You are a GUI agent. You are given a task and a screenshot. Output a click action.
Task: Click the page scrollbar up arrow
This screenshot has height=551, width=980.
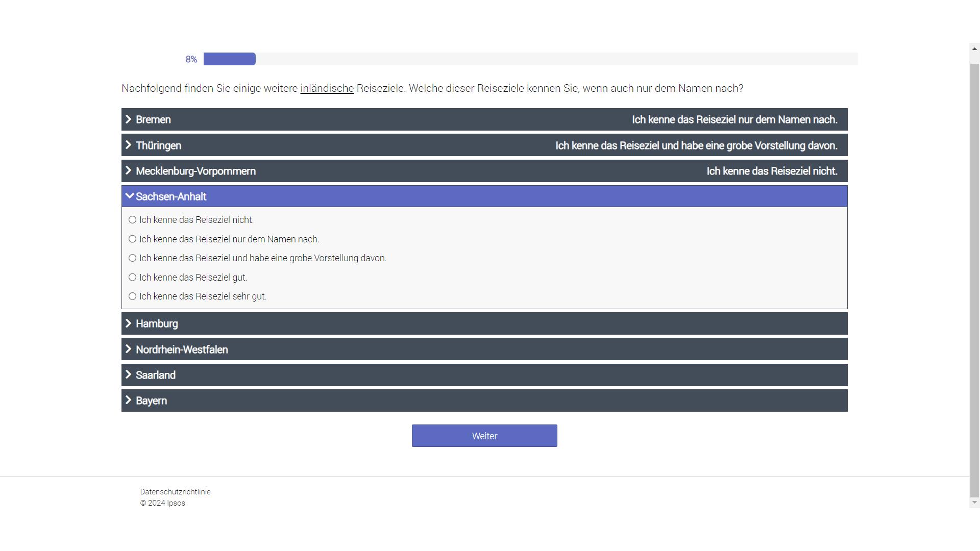click(x=974, y=49)
